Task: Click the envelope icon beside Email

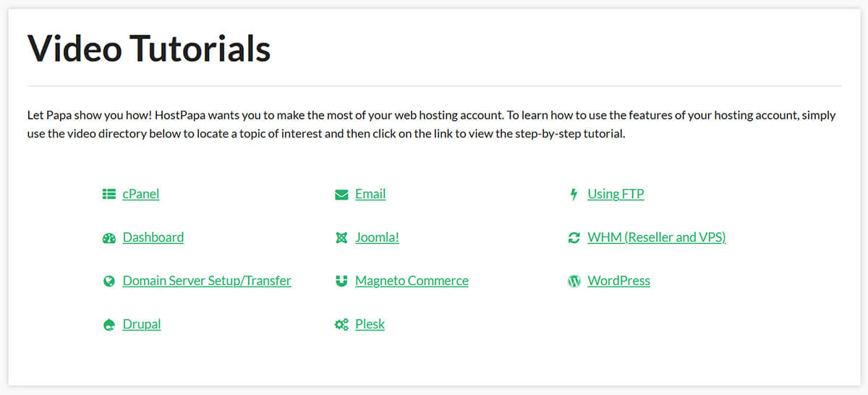Action: [x=341, y=195]
